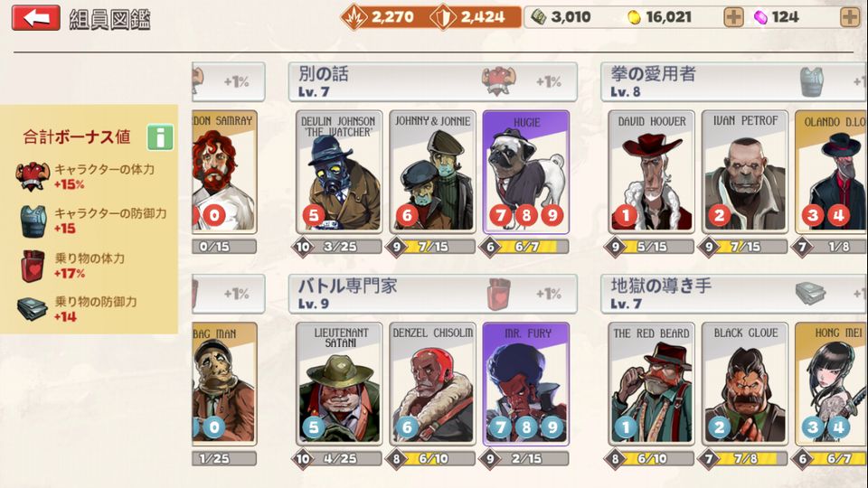
Task: Open the 拳の愛用者 Lv. 8 collection header
Action: [x=734, y=82]
